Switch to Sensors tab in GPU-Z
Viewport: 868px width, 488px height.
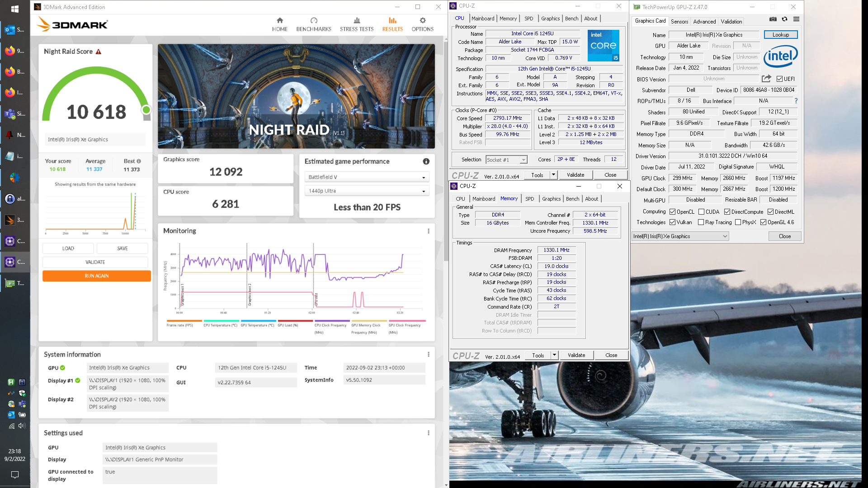679,21
